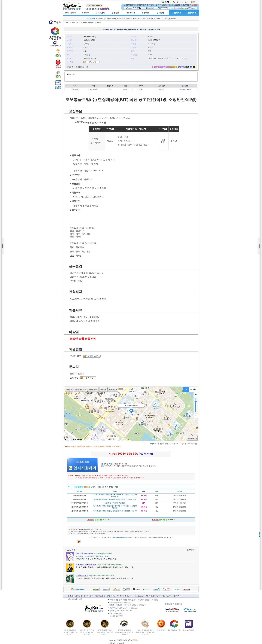Open the 동일분야 인기채용정보 TOP10 tab
262x644 pixels.
(x=99, y=520)
